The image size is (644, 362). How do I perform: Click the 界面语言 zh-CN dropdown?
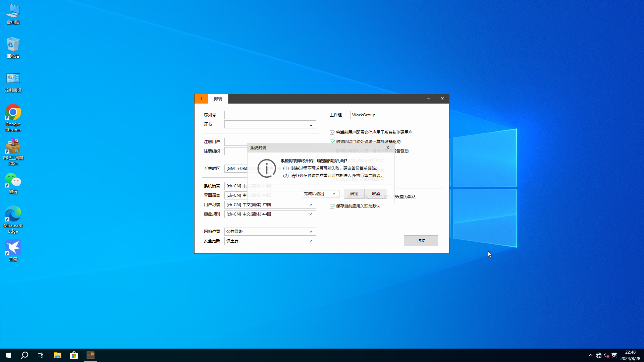(236, 195)
